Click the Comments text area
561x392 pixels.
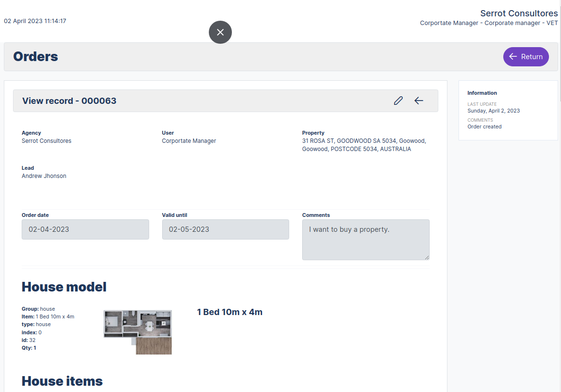coord(366,240)
